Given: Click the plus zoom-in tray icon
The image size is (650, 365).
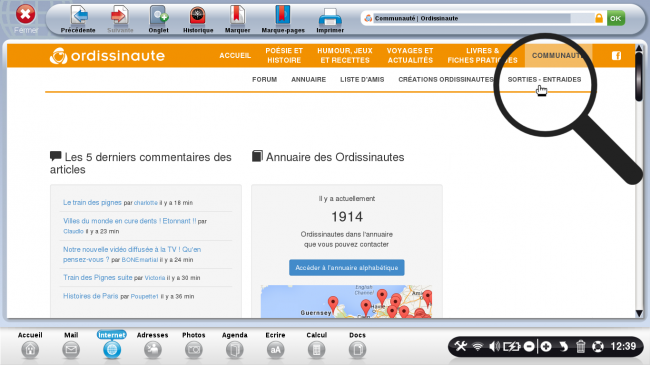Looking at the screenshot, I should pyautogui.click(x=546, y=346).
